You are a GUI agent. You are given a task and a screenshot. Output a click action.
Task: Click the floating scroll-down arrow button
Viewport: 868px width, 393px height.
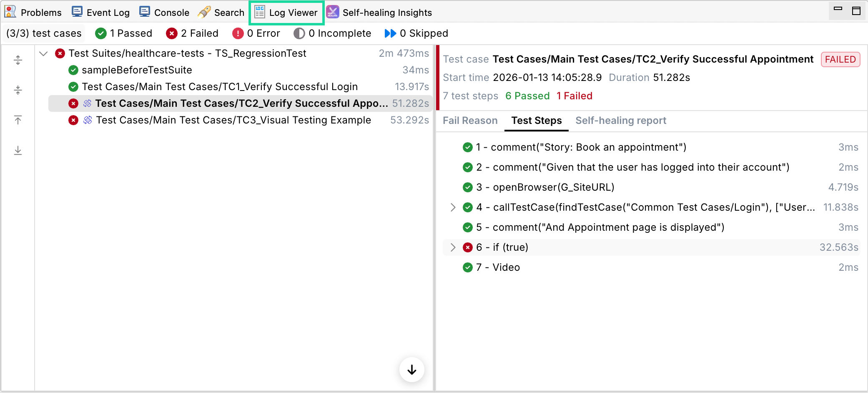411,369
